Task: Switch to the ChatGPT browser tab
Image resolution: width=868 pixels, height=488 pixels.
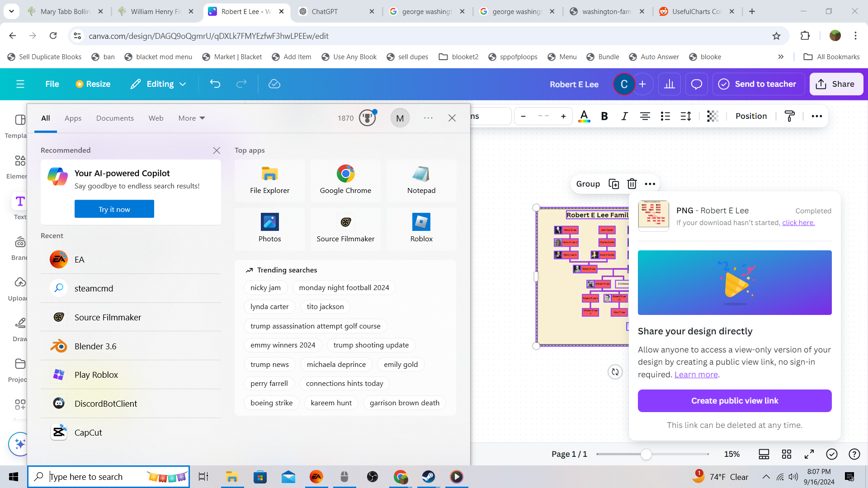Action: [x=337, y=11]
